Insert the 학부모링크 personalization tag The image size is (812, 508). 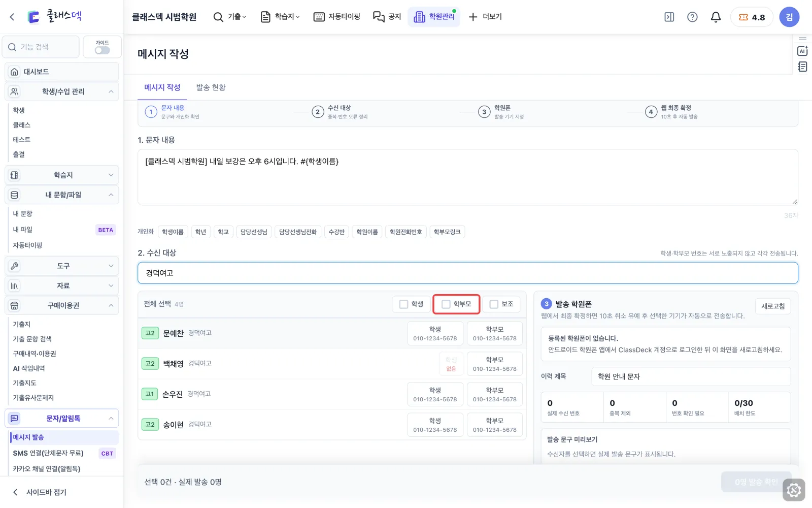pyautogui.click(x=447, y=232)
